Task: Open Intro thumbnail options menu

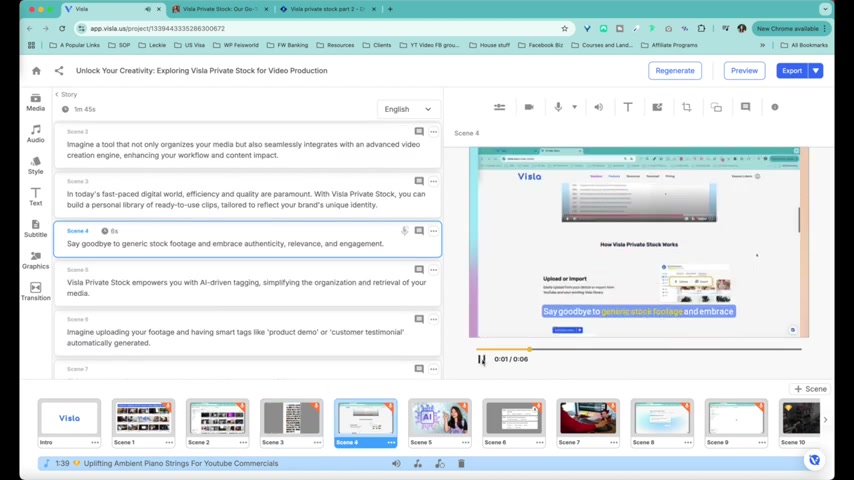Action: (95, 442)
